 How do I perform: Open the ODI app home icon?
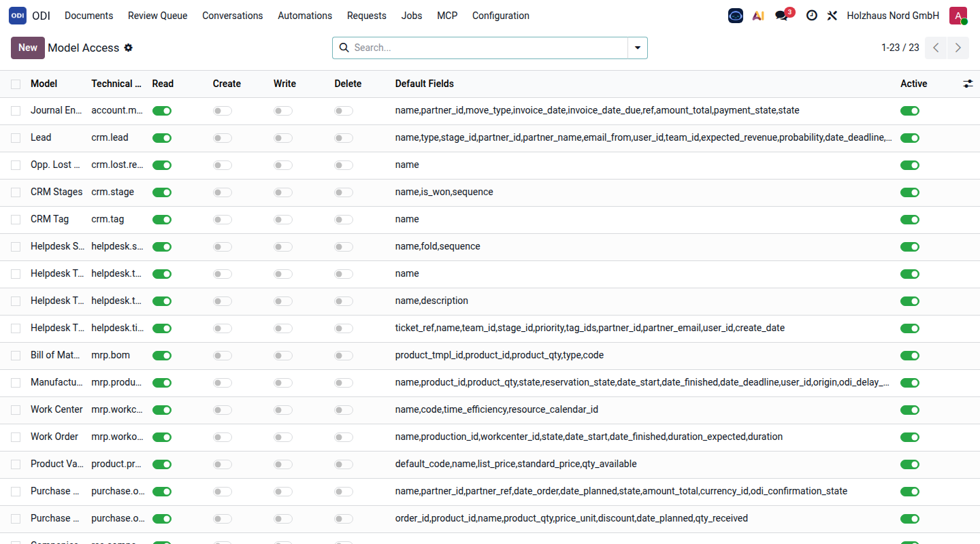coord(18,16)
